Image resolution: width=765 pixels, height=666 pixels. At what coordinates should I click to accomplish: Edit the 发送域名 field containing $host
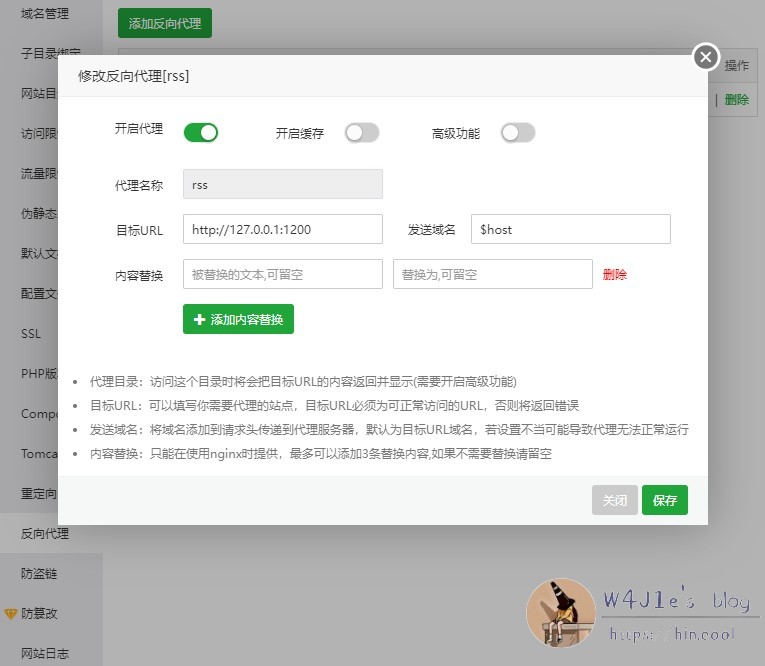pyautogui.click(x=570, y=229)
